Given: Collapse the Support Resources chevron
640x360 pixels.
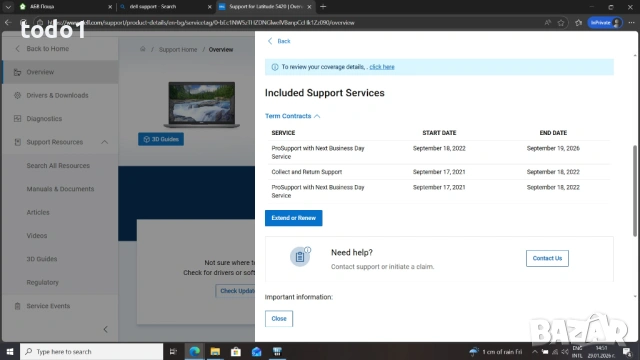Looking at the screenshot, I should click(104, 142).
